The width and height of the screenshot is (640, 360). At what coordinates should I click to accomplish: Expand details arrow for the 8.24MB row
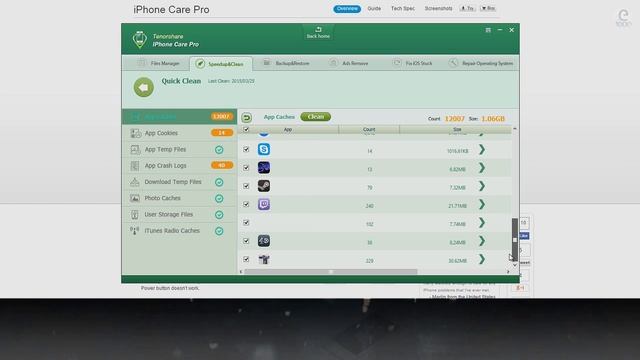point(482,241)
